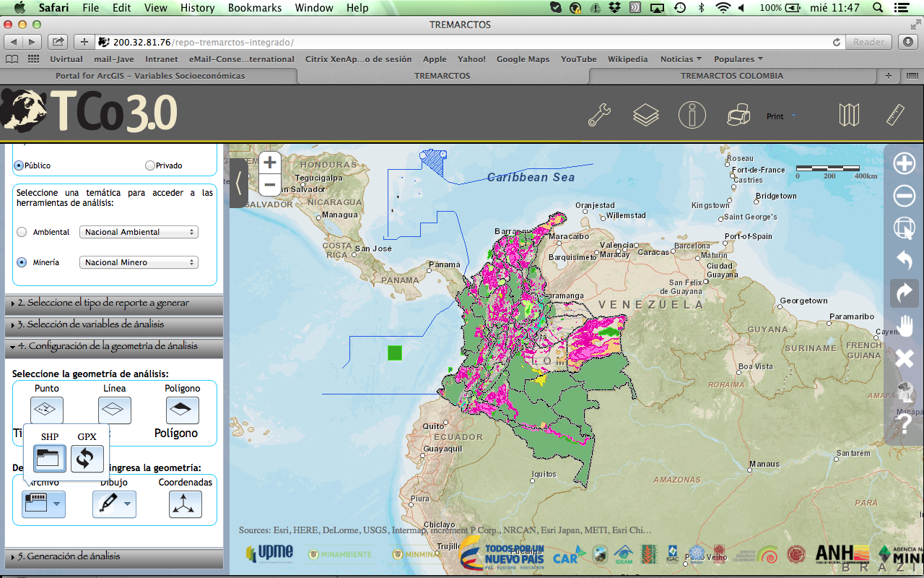Click the SHP folder upload icon
924x578 pixels.
50,458
